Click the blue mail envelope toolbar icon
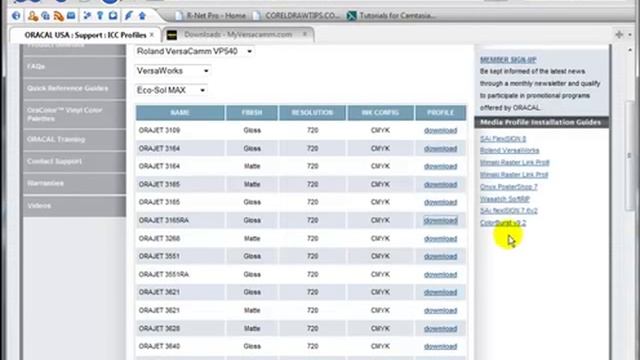This screenshot has width=640, height=360. click(x=71, y=16)
